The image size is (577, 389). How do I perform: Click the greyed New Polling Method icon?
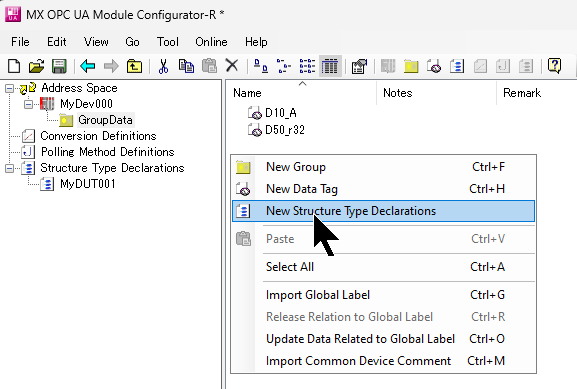[503, 66]
